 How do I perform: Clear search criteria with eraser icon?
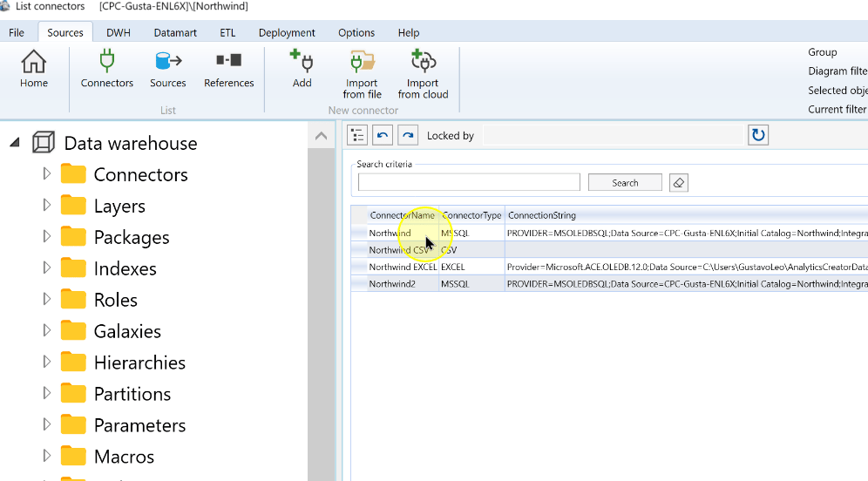pyautogui.click(x=679, y=183)
